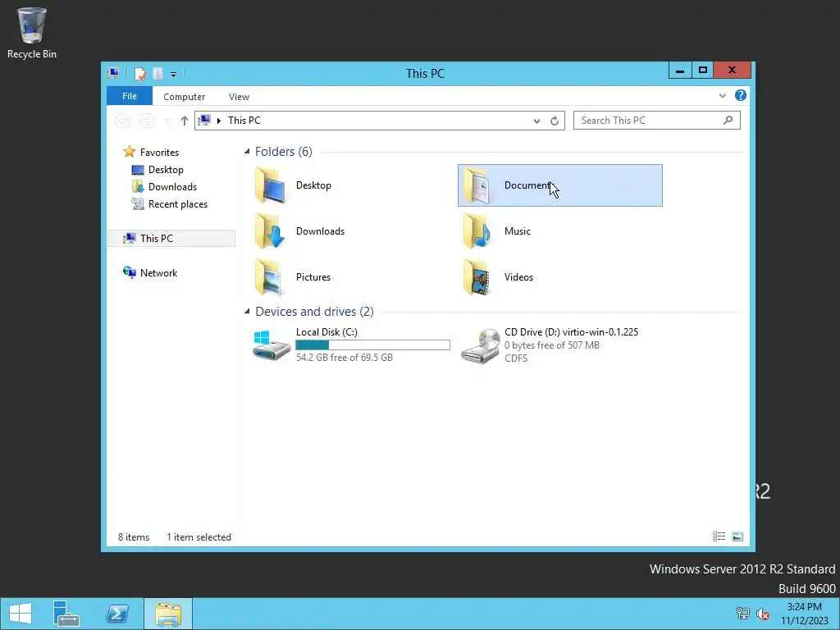Click CD Drive (D:) virtio-win-0.1.225 label

tap(571, 331)
